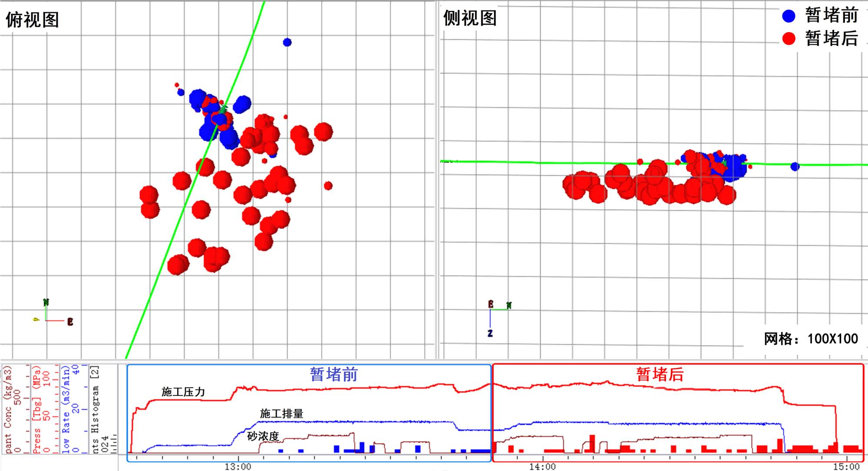Screen dimensions: 868x471
Task: Select the isolated blue sphere atop 俯视图
Action: pyautogui.click(x=287, y=42)
